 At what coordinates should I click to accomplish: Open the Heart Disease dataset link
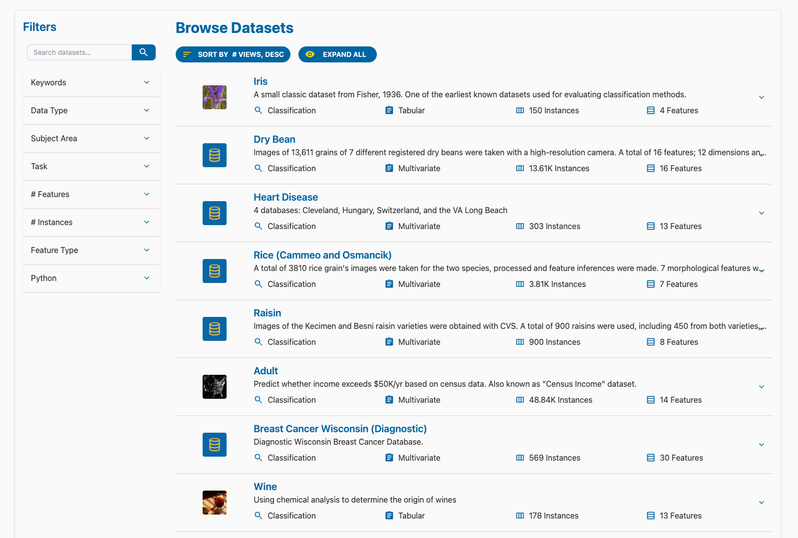pos(286,197)
